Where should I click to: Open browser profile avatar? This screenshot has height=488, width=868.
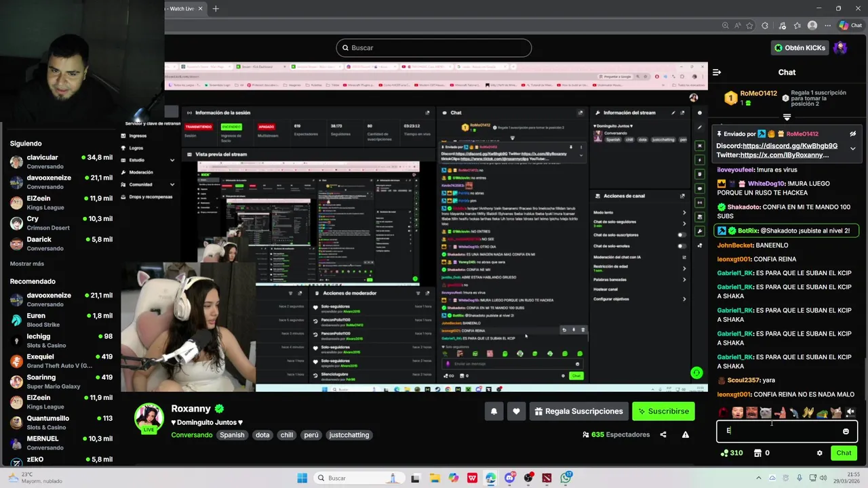point(812,26)
